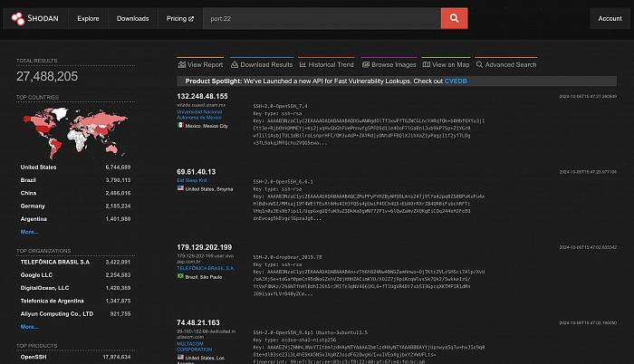Click the Historical Trend graph icon

303,64
